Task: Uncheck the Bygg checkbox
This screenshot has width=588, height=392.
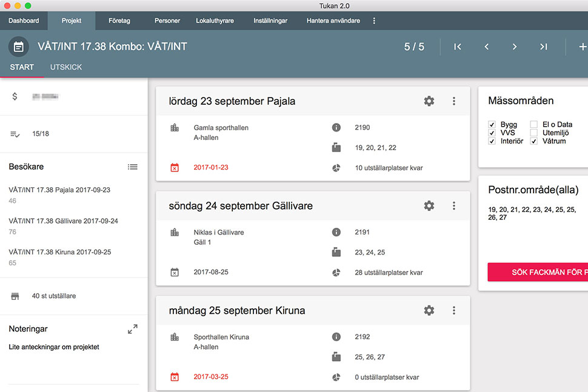Action: pyautogui.click(x=492, y=125)
